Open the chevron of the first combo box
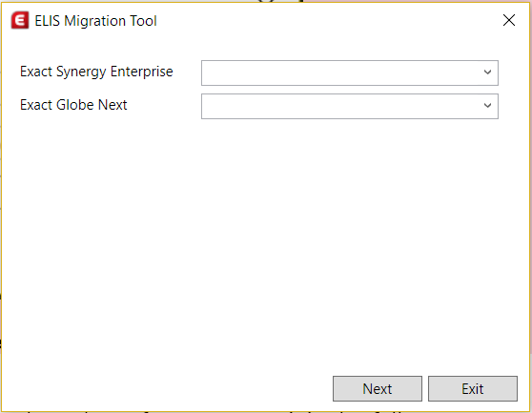The image size is (532, 413). click(x=487, y=72)
